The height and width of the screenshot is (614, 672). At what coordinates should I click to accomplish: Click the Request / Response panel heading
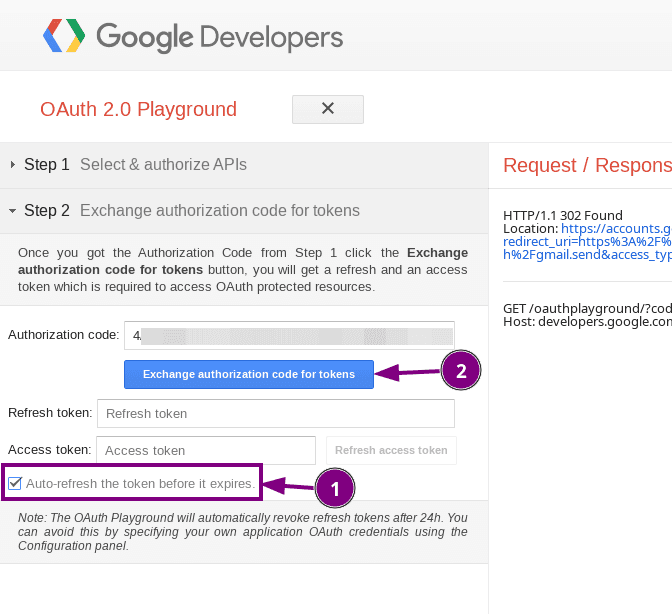(x=586, y=165)
